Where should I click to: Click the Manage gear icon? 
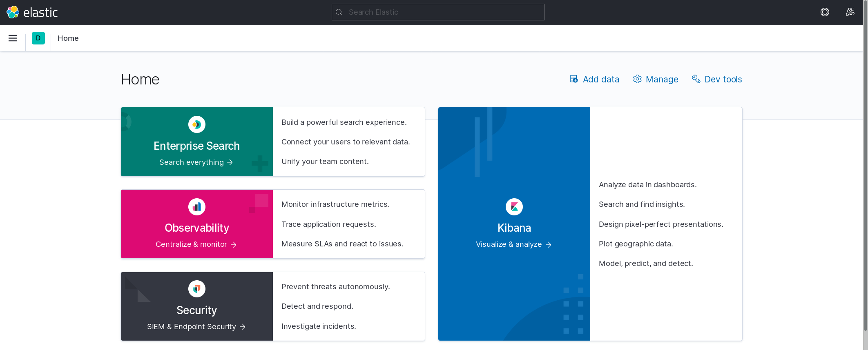tap(637, 79)
